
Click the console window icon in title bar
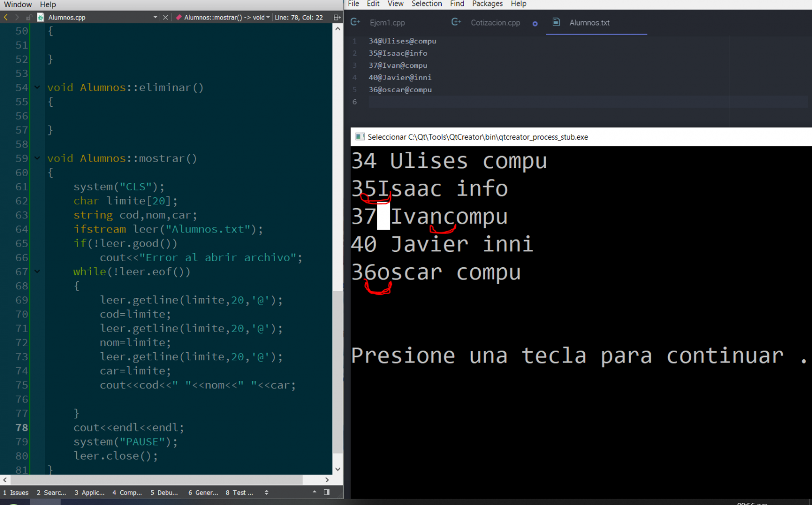coord(359,137)
